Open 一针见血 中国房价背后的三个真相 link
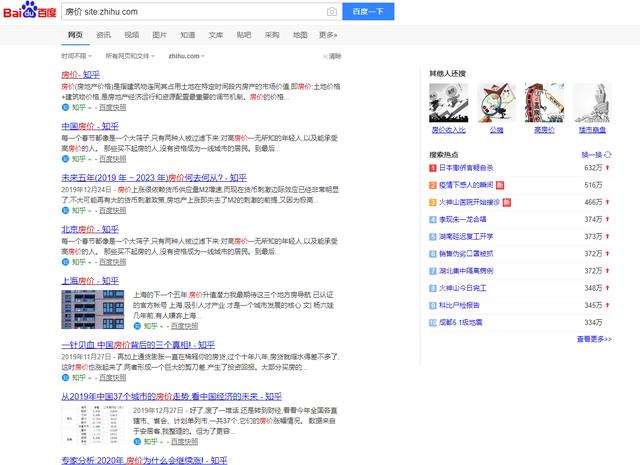Image resolution: width=640 pixels, height=465 pixels. [x=138, y=345]
